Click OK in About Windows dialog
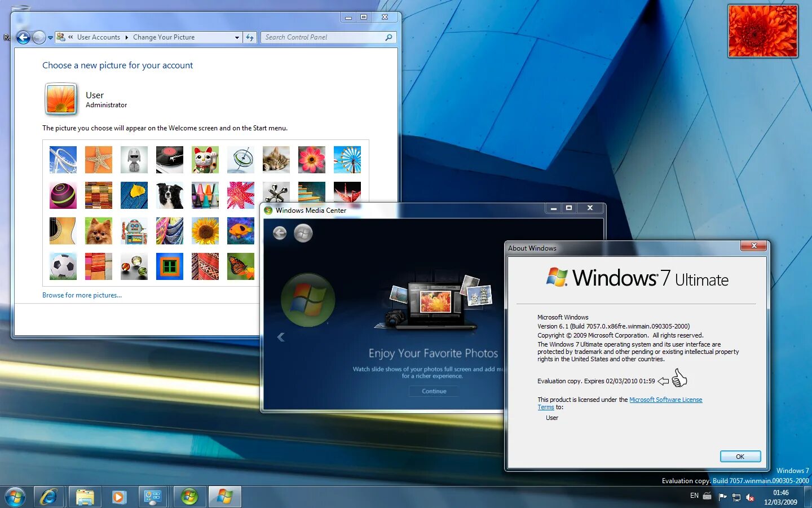 point(740,457)
